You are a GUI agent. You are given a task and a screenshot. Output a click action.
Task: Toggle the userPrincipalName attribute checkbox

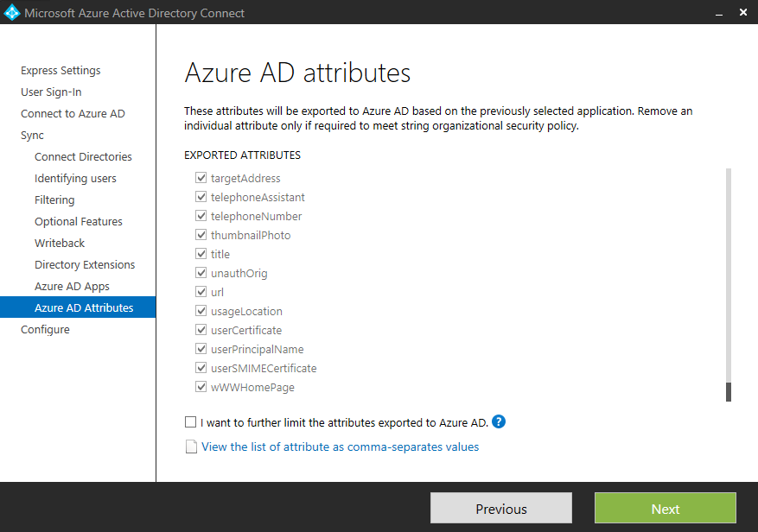(201, 350)
